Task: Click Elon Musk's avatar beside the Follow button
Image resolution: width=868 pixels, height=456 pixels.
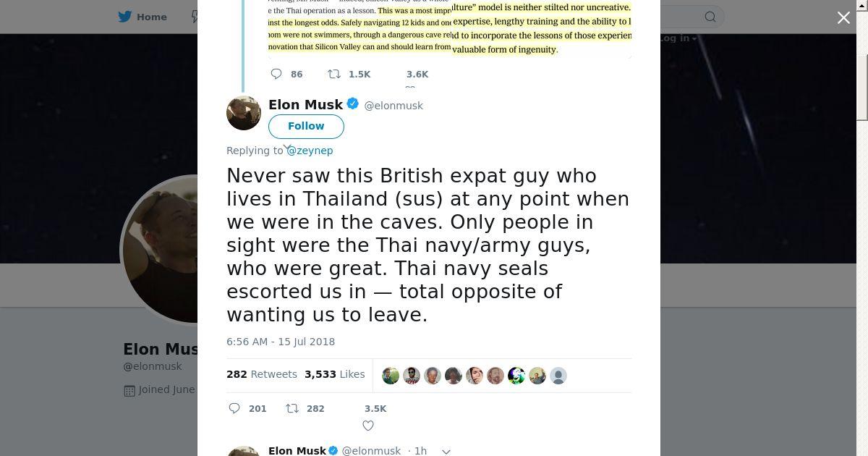Action: click(x=244, y=113)
